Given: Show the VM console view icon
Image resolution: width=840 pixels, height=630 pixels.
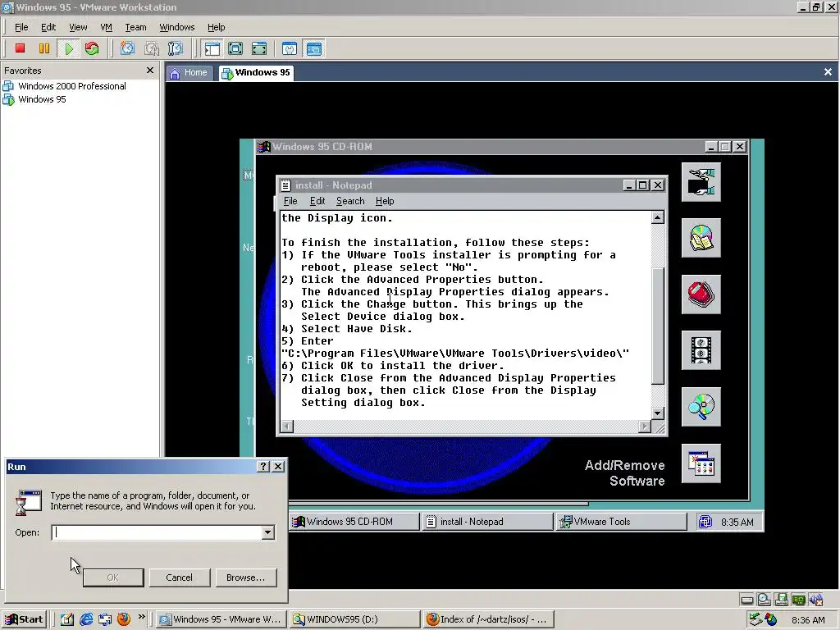Looking at the screenshot, I should pos(314,48).
